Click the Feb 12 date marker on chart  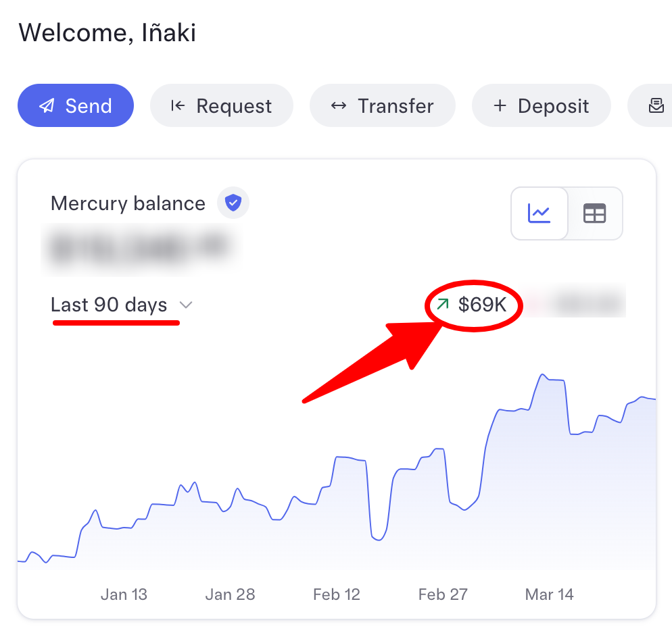click(x=337, y=594)
